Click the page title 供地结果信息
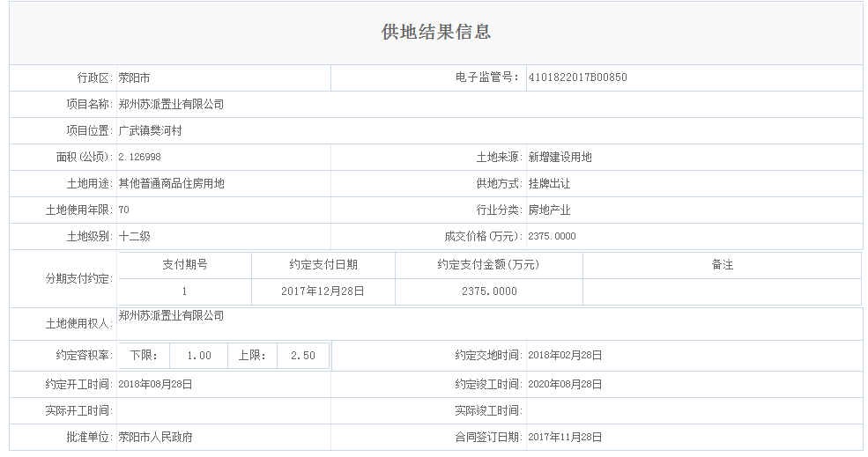Screen dimensions: 868x457 pyautogui.click(x=435, y=32)
